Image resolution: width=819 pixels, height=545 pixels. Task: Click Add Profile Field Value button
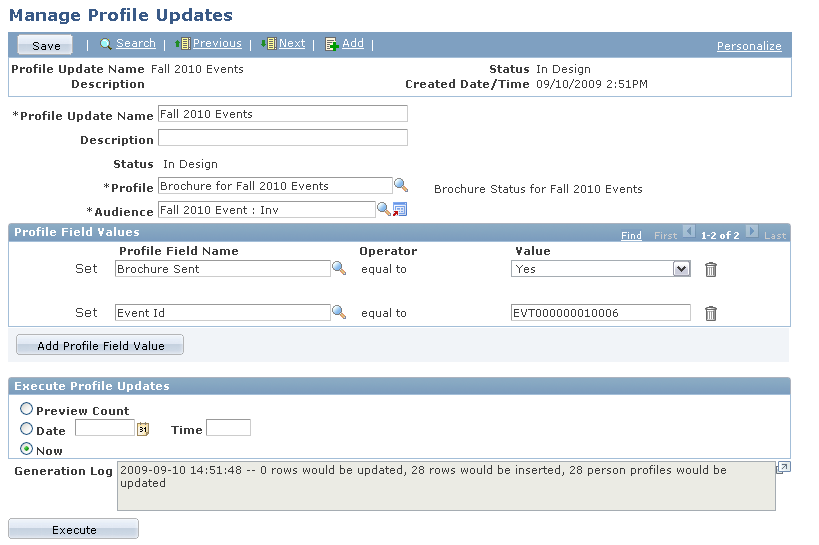point(100,345)
